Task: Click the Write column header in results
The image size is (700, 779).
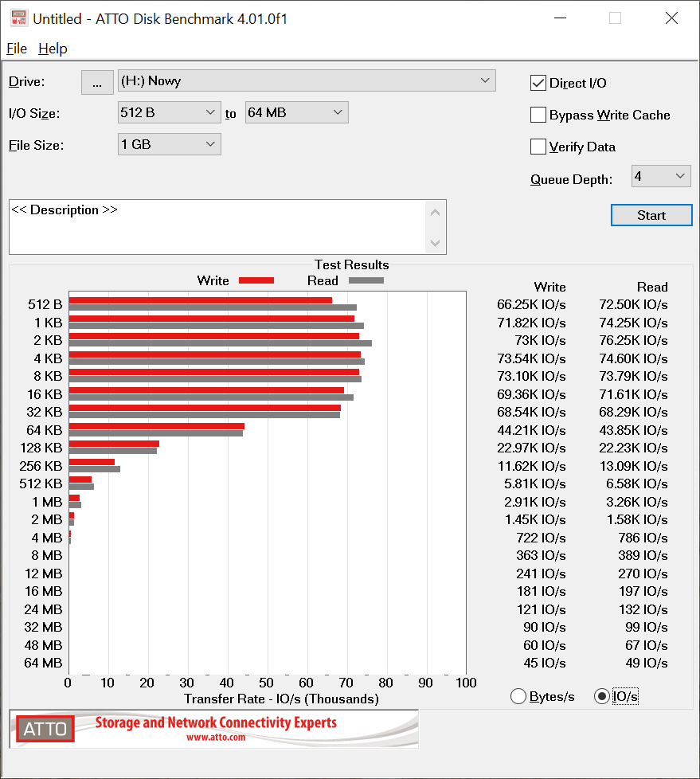Action: point(550,288)
